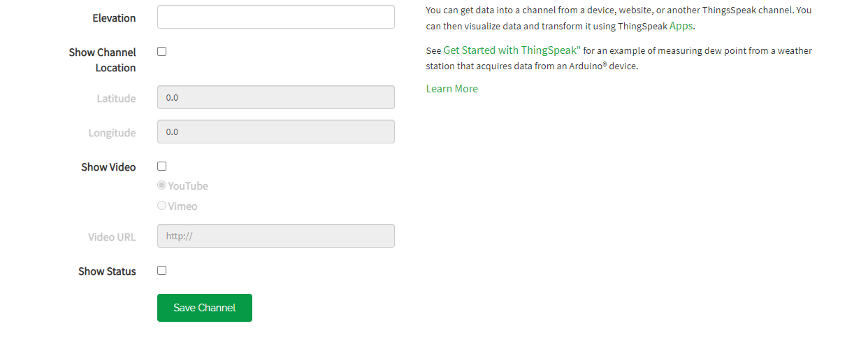Click the Show Status label text

pos(107,271)
